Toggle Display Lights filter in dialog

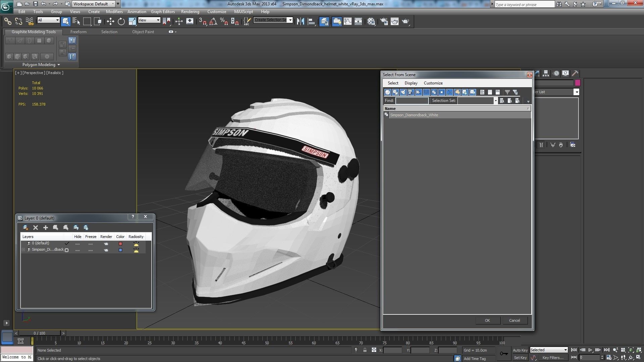(403, 92)
